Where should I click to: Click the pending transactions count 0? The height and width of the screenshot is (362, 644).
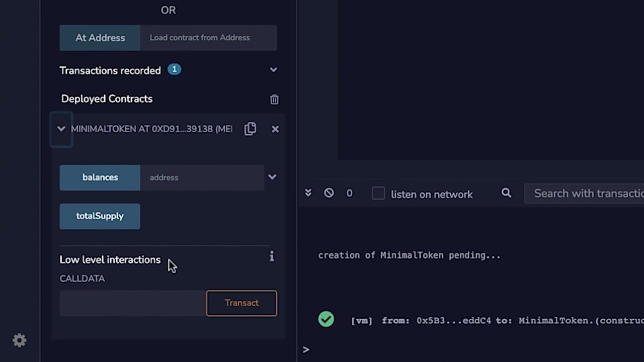coord(349,194)
